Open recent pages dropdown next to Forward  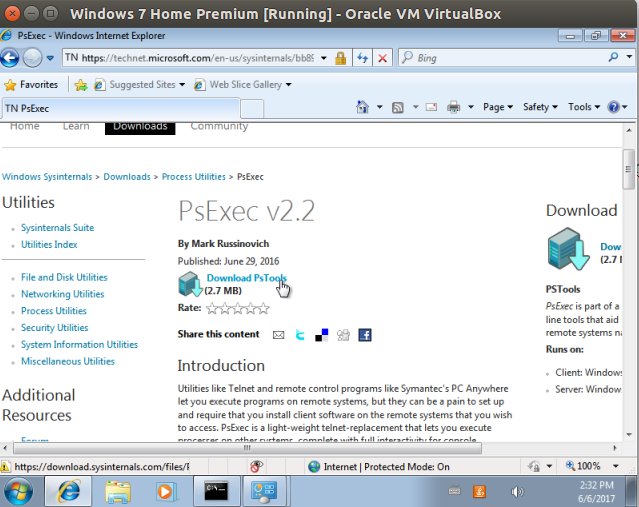tap(50, 58)
